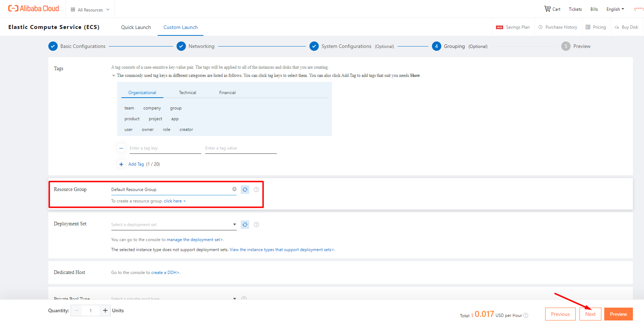Viewport: 644px width, 333px height.
Task: Open the Deployment Set dropdown
Action: pyautogui.click(x=234, y=224)
